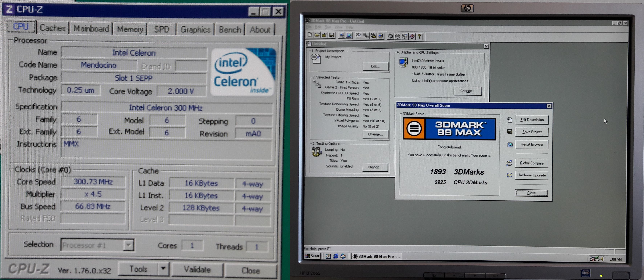Image resolution: width=644 pixels, height=280 pixels.
Task: Click the purple help book toolbar icon
Action: pos(412,36)
